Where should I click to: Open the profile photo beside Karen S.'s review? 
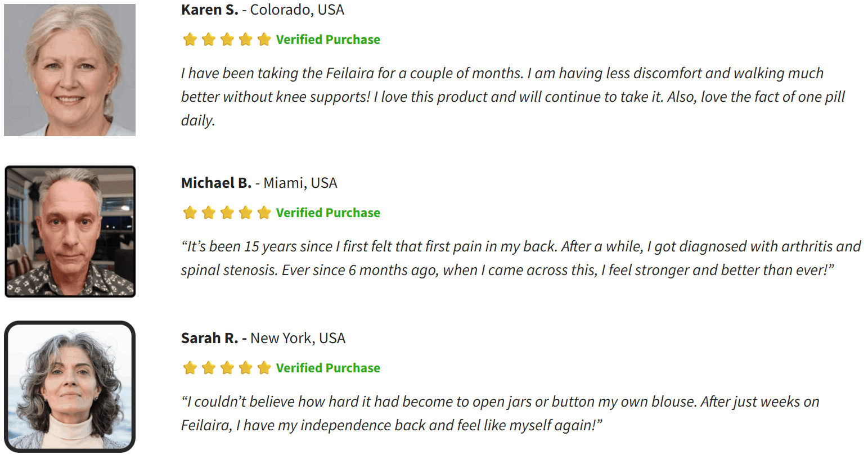pos(70,70)
